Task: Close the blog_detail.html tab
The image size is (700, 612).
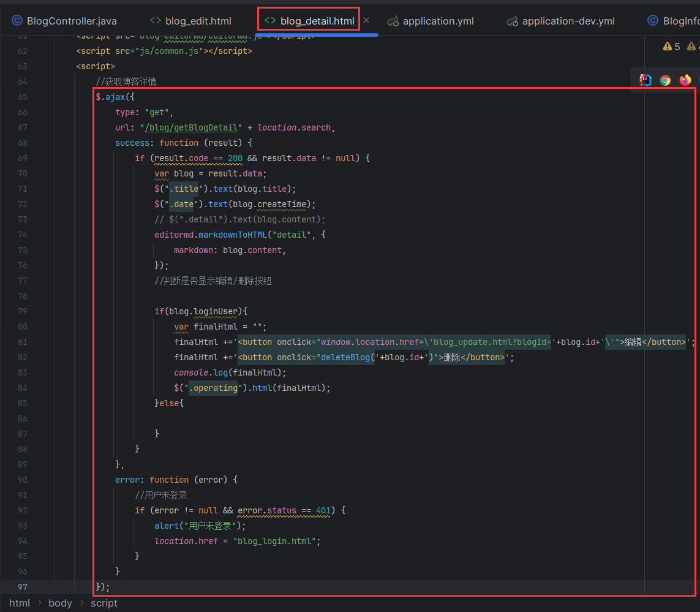Action: (366, 21)
